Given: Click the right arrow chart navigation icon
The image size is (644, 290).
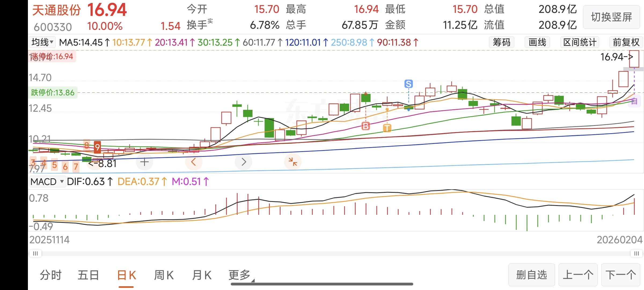Looking at the screenshot, I should tap(243, 162).
